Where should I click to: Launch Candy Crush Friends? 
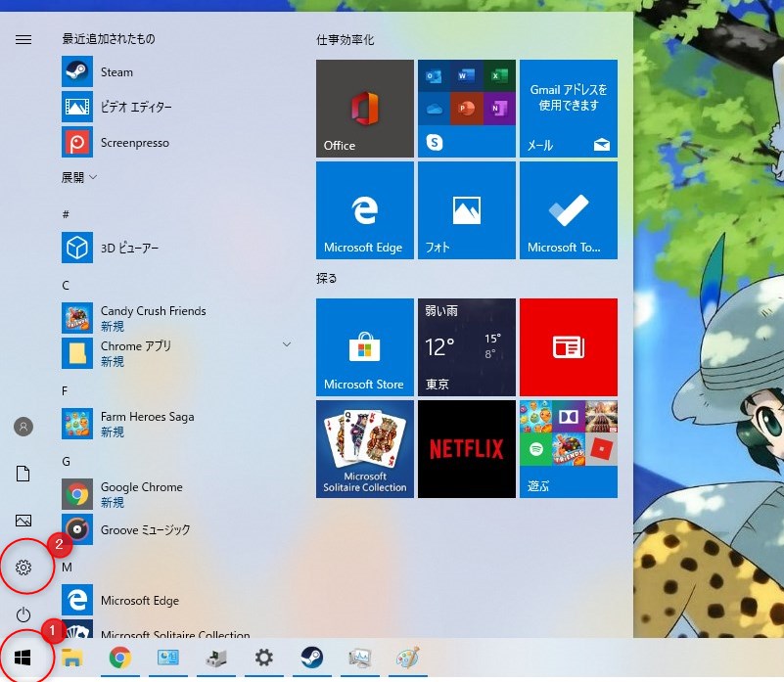[x=175, y=318]
